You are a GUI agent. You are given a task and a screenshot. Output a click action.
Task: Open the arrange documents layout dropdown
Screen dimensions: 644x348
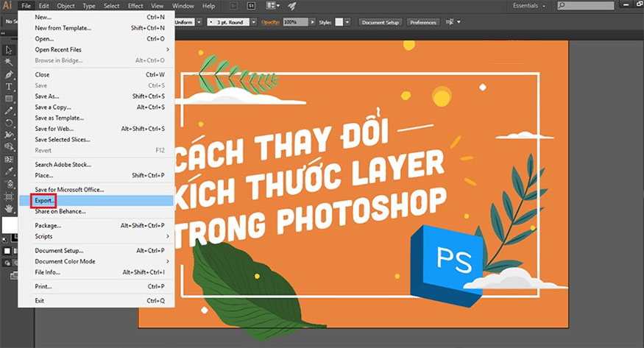[x=273, y=6]
